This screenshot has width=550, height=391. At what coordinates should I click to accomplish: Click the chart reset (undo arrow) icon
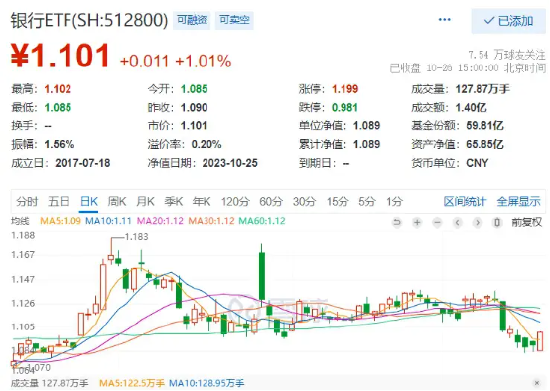coord(397,222)
